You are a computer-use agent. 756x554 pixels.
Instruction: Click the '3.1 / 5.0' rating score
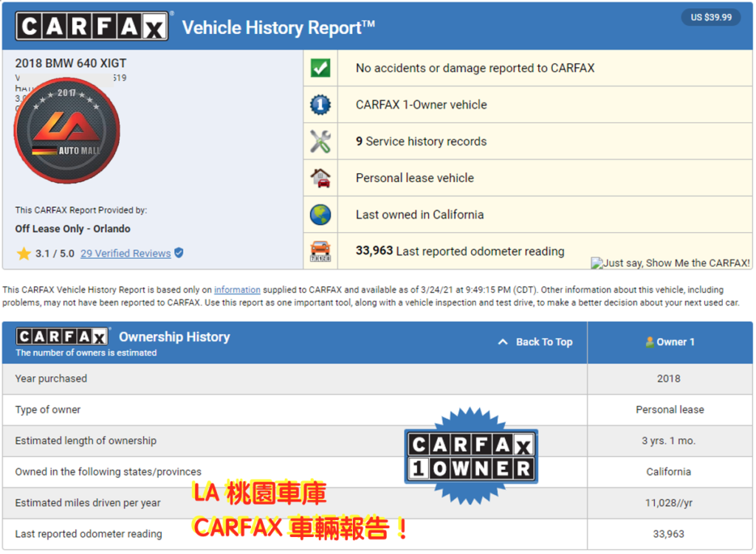(x=55, y=254)
